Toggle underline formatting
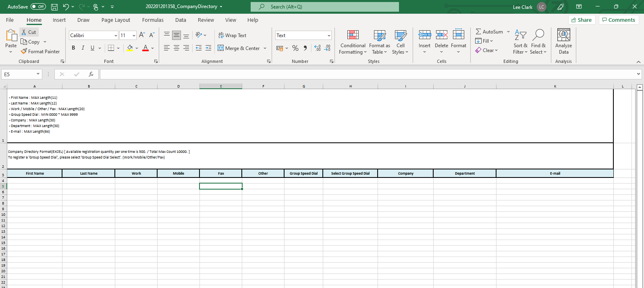644x288 pixels. (x=92, y=48)
